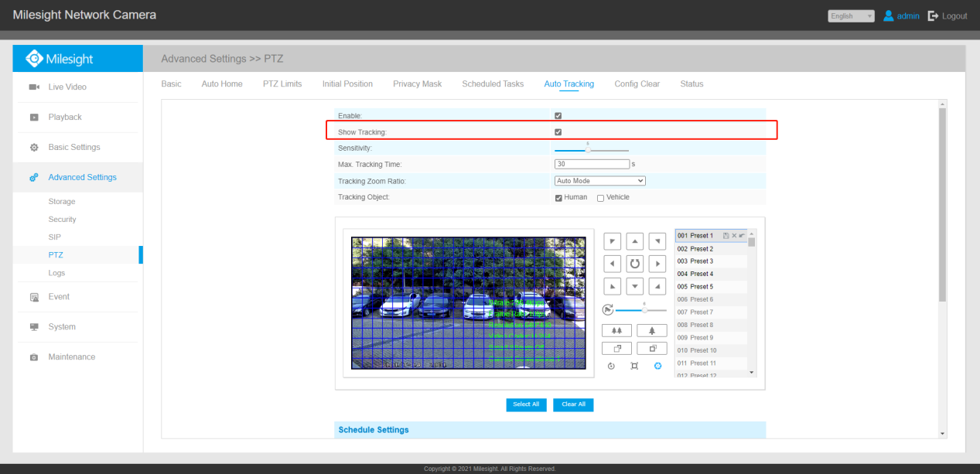Open the SIP settings item
The image size is (980, 474).
coord(54,237)
